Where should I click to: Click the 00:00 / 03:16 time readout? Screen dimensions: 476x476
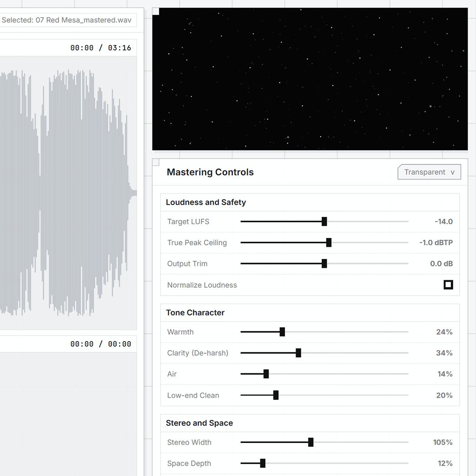point(100,48)
